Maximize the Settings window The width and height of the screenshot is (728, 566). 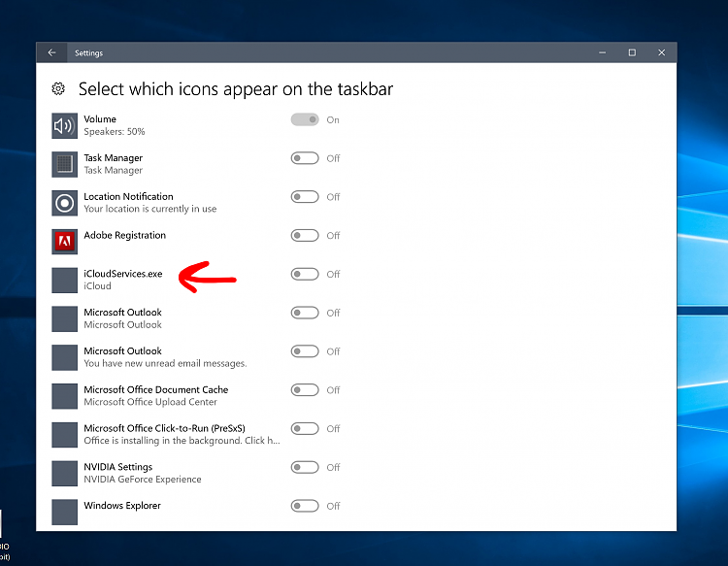tap(632, 53)
